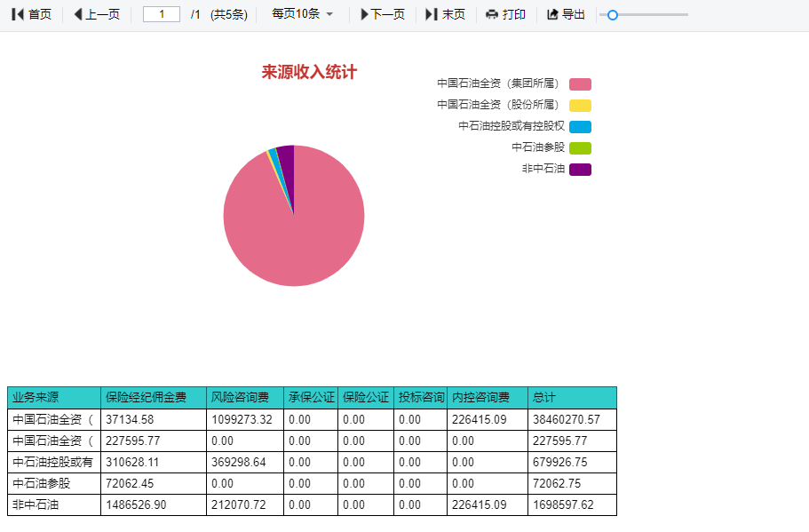Click the zoom slider handle
809x532 pixels.
[x=614, y=13]
